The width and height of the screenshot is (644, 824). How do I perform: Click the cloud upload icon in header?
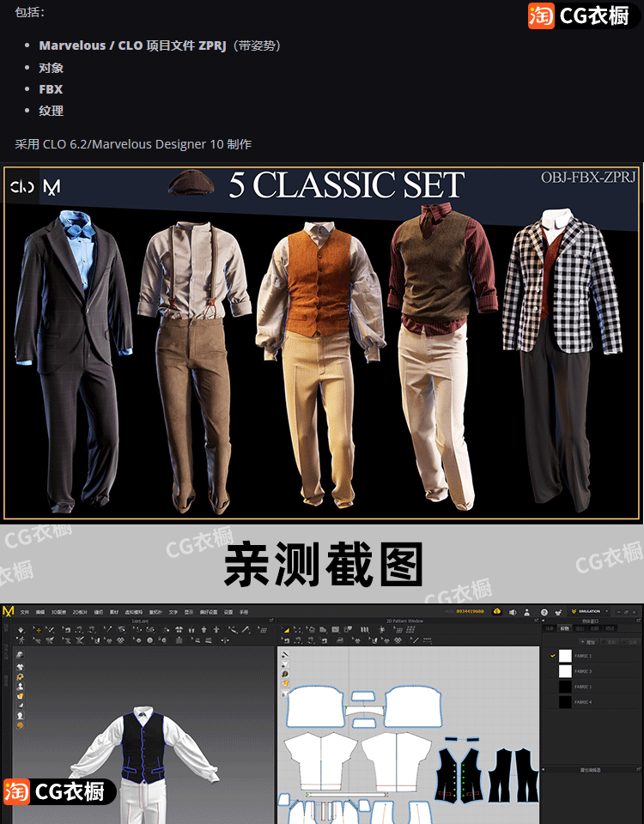[x=497, y=612]
